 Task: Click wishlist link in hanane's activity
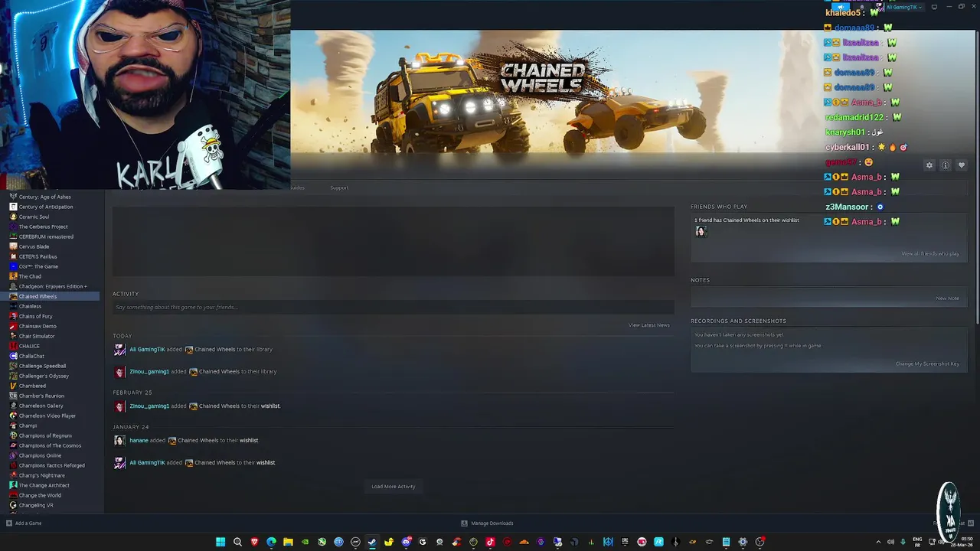pos(249,441)
